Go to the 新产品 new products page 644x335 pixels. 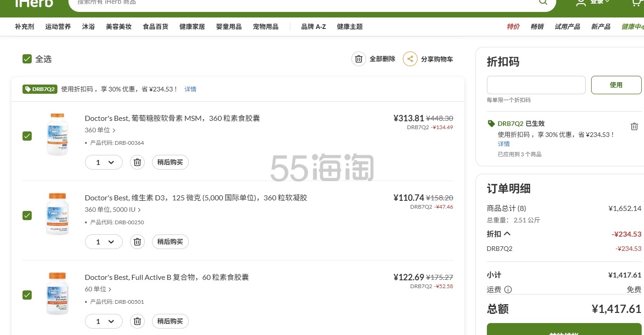click(x=601, y=27)
